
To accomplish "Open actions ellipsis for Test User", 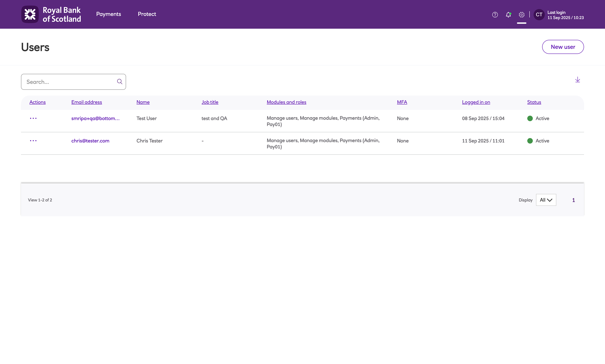I will pyautogui.click(x=33, y=118).
